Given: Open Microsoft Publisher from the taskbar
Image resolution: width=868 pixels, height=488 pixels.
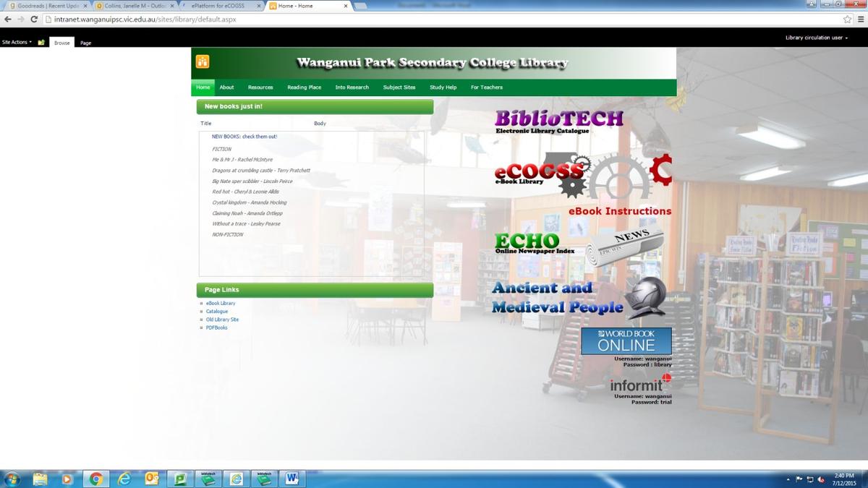Looking at the screenshot, I should pyautogui.click(x=180, y=479).
